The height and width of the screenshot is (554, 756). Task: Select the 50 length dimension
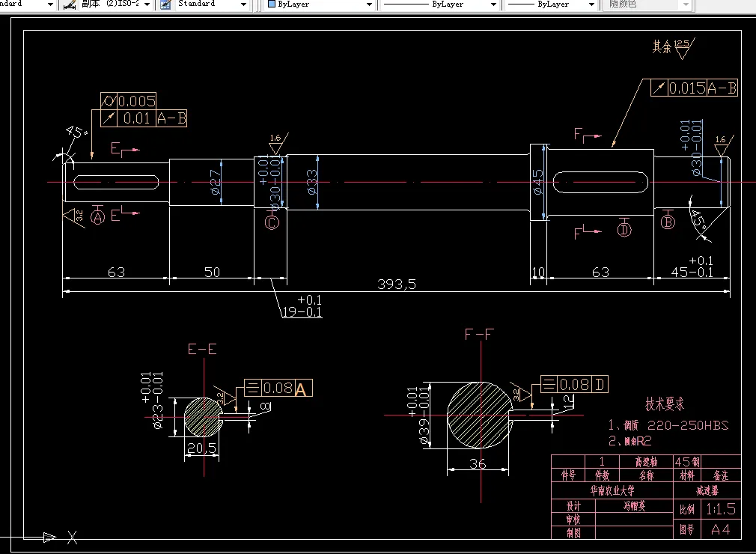[x=212, y=272]
